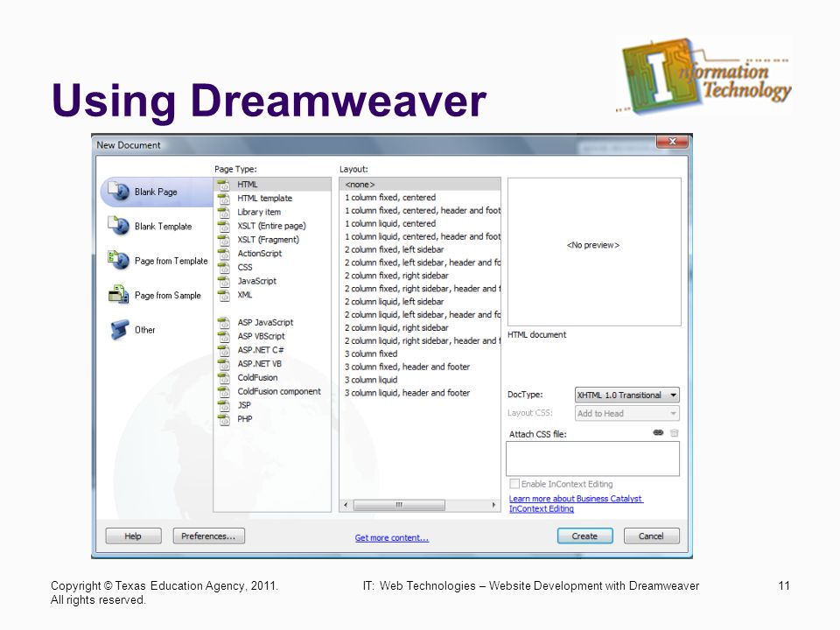Image resolution: width=840 pixels, height=630 pixels.
Task: Select '1 column liquid, centered, header and foot' layout
Action: (x=420, y=237)
